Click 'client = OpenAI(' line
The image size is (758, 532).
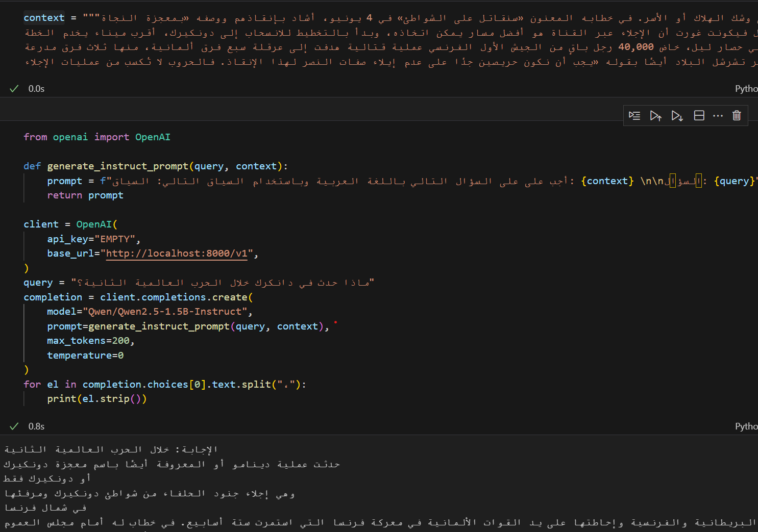(70, 224)
